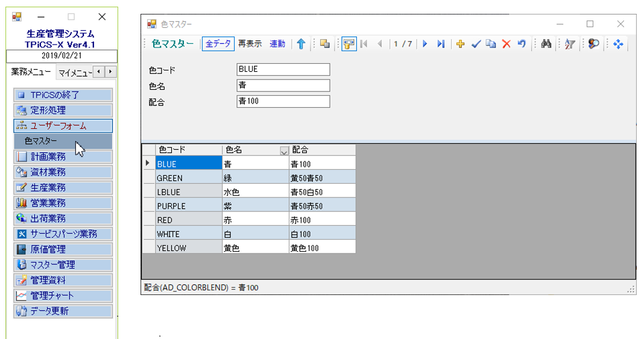Image resolution: width=644 pixels, height=339 pixels.
Task: Toggle the form panel display icon
Action: (x=349, y=44)
